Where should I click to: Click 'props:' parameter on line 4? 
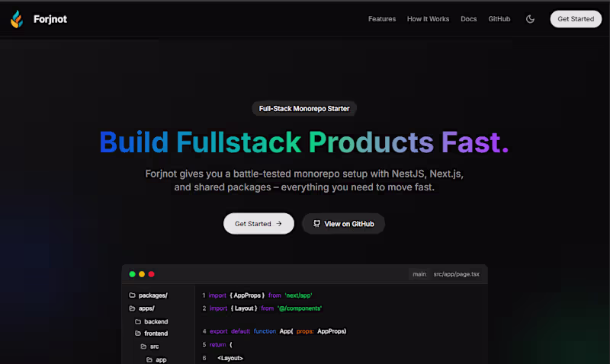[x=305, y=331]
